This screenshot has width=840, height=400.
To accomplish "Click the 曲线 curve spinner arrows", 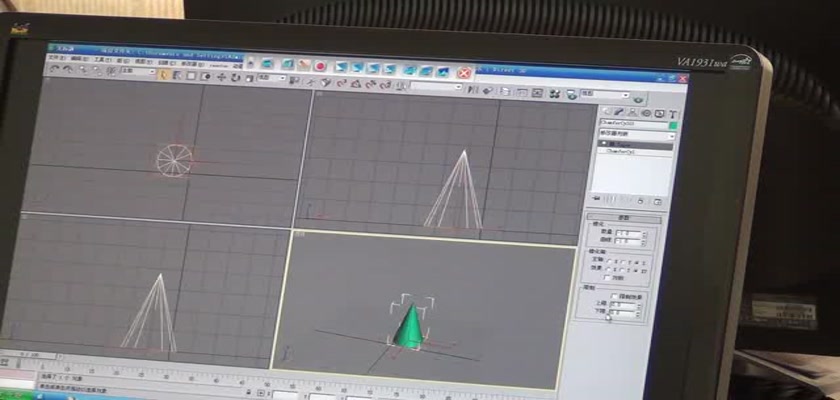I will click(x=643, y=243).
